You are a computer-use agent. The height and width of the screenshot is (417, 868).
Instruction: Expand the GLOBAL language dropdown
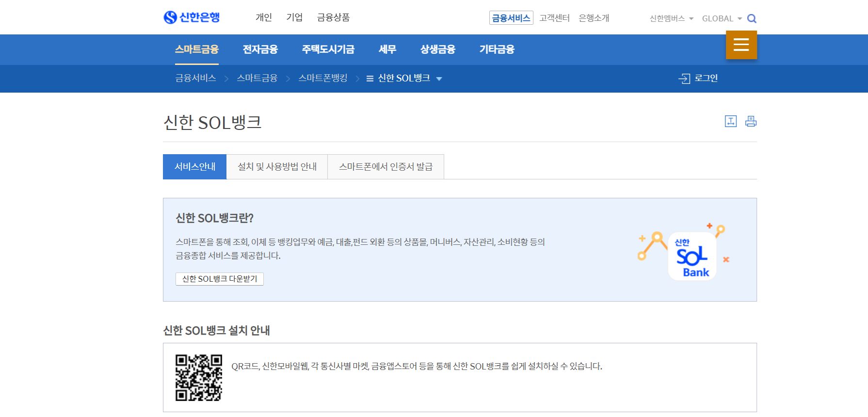722,18
